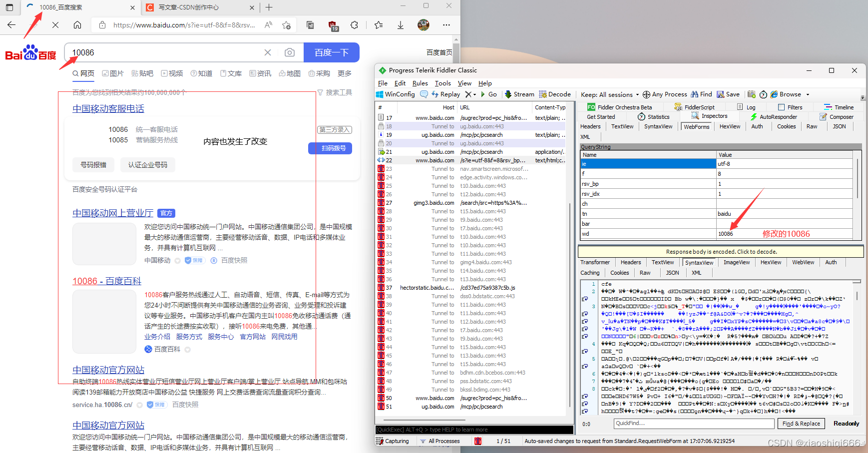868x453 pixels.
Task: Click the 扫码拨号 button
Action: (x=330, y=148)
